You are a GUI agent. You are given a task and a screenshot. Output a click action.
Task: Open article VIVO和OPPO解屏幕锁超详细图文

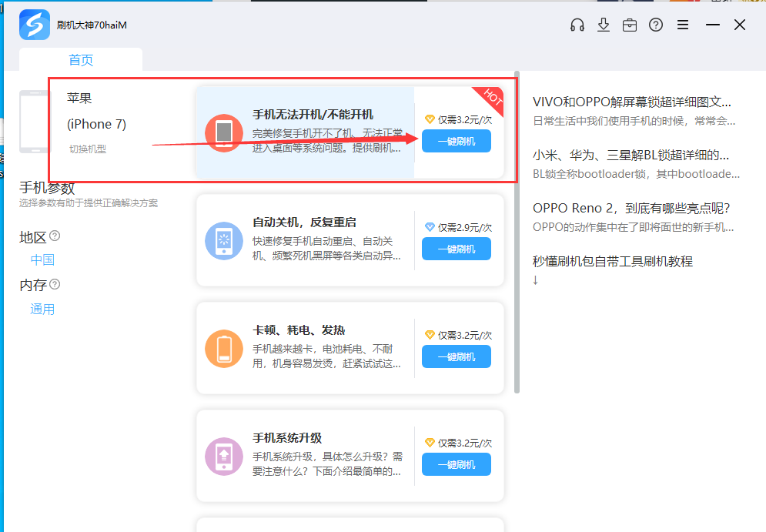click(631, 102)
